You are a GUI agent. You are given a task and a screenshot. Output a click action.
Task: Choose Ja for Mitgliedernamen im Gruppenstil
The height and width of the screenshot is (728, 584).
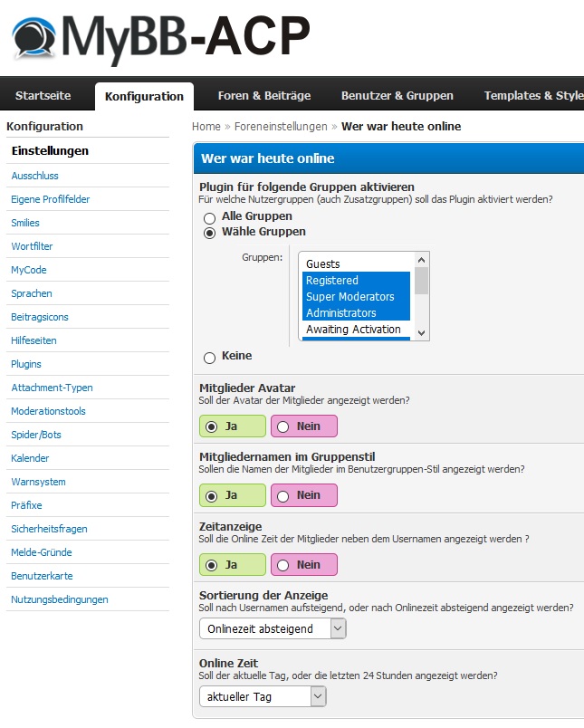(x=212, y=496)
